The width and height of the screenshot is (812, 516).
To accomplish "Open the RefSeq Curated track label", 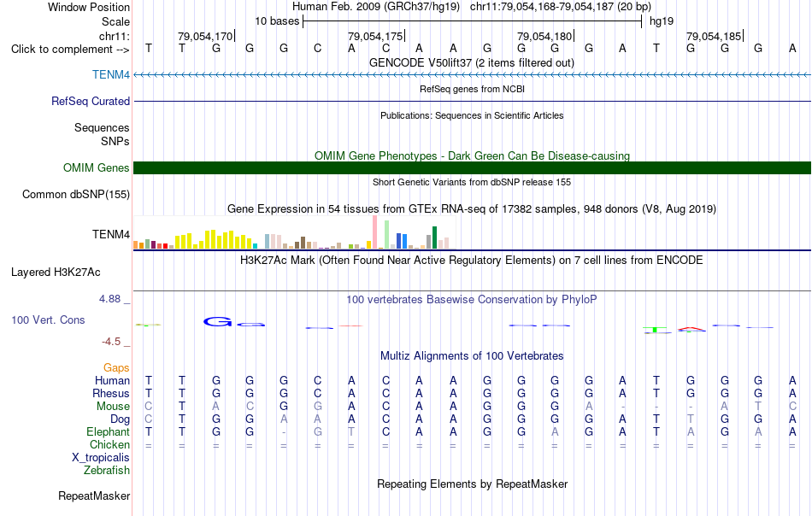I will 90,101.
